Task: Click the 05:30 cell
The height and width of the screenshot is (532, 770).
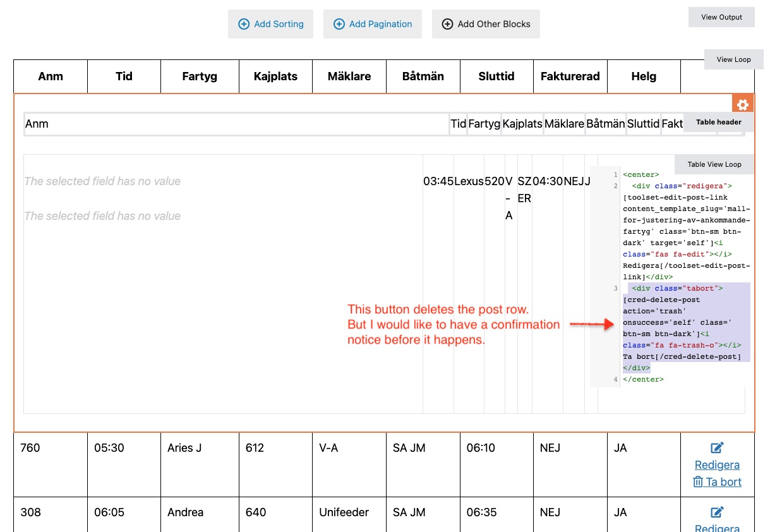Action: [124, 464]
